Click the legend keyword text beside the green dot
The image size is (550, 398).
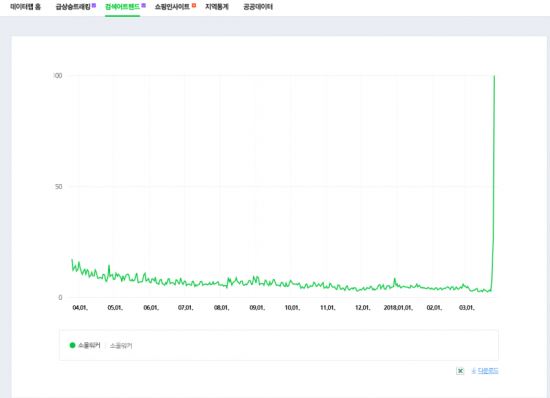pos(89,345)
